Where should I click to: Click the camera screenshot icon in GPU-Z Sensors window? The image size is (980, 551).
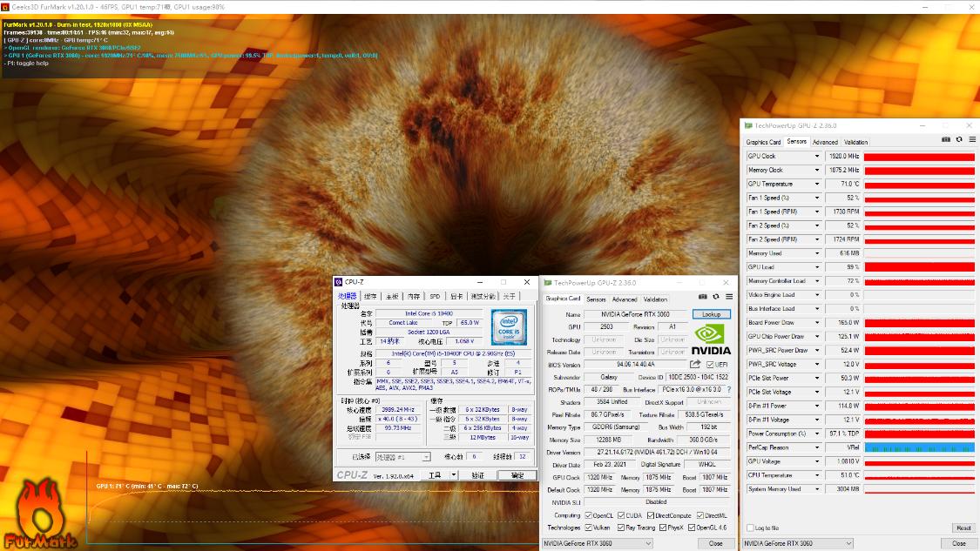click(x=945, y=141)
